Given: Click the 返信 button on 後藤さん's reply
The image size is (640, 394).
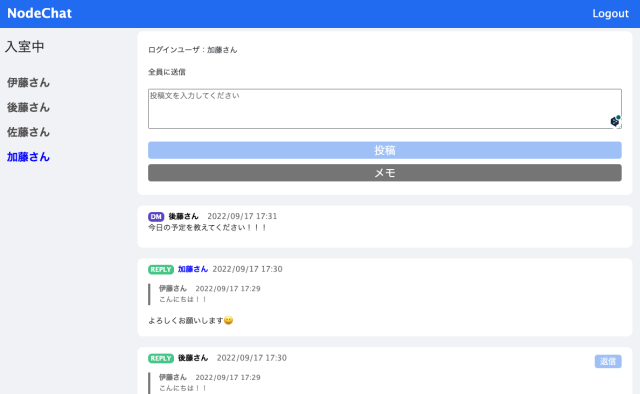Looking at the screenshot, I should [608, 361].
